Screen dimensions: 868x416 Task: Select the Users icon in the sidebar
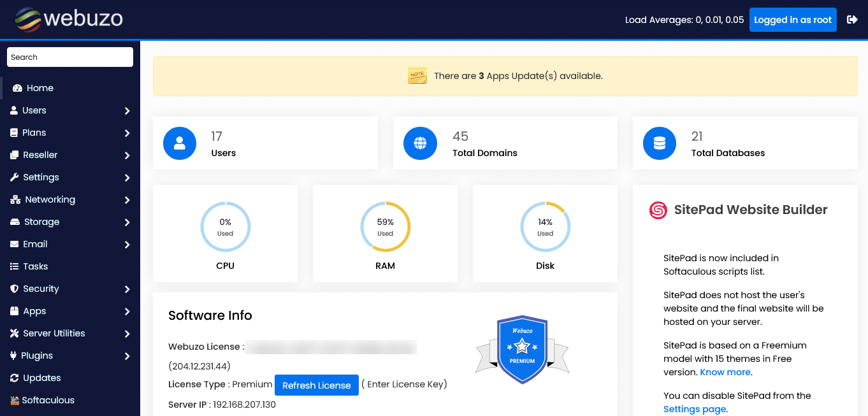[15, 110]
